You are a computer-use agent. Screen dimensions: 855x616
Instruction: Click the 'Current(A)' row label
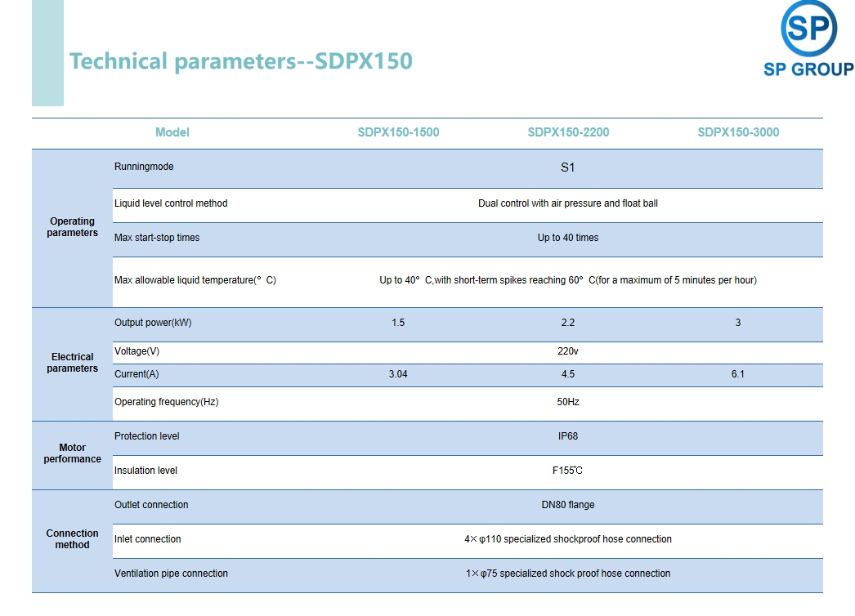137,374
